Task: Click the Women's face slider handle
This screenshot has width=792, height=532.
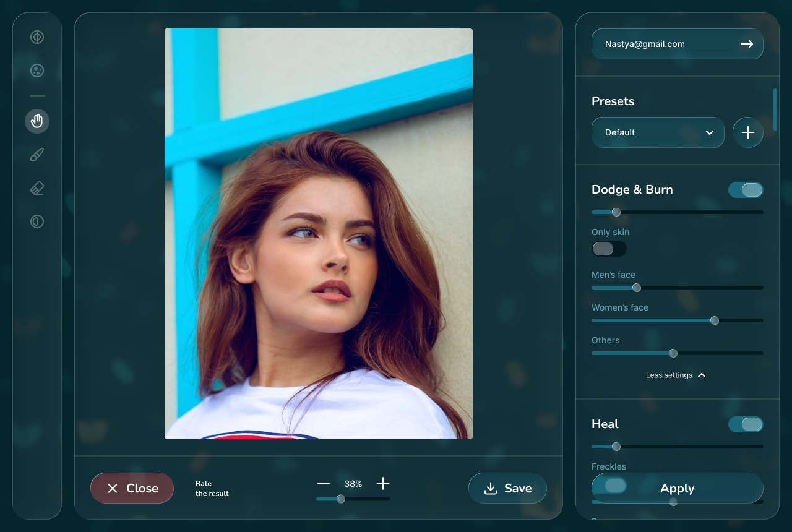Action: pos(715,320)
